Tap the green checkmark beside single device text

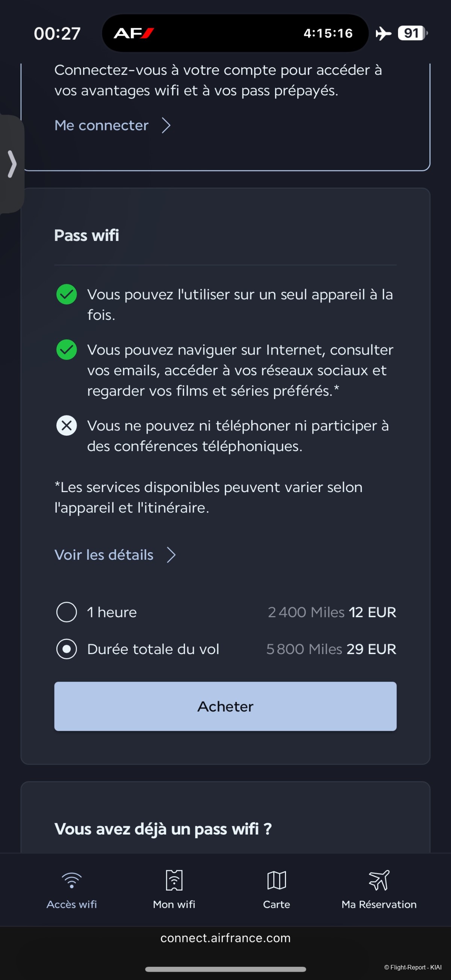click(67, 294)
